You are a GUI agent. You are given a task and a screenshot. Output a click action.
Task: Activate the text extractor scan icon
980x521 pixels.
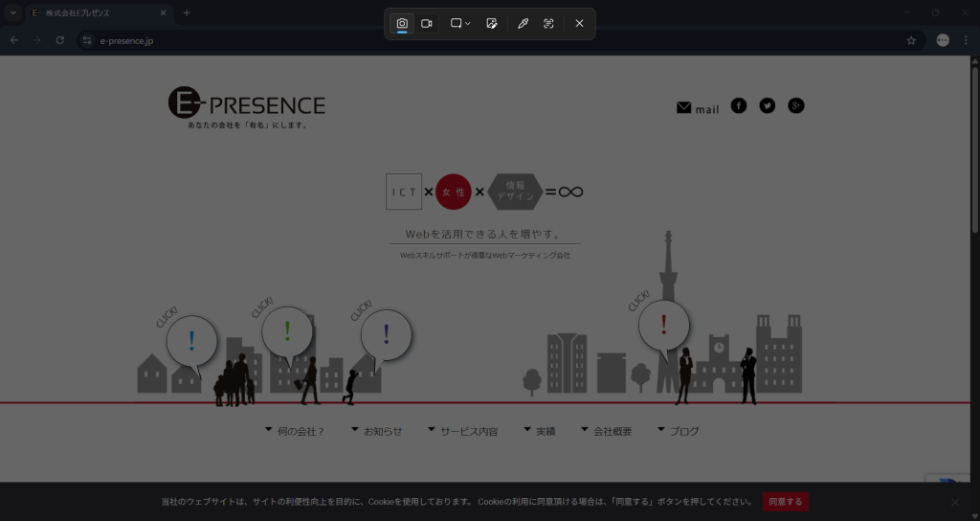(x=548, y=24)
